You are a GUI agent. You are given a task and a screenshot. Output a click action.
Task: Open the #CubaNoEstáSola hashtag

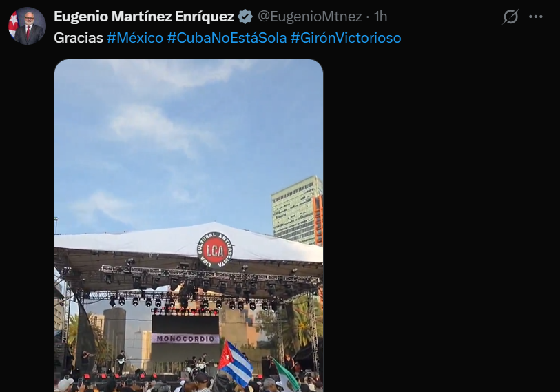227,38
